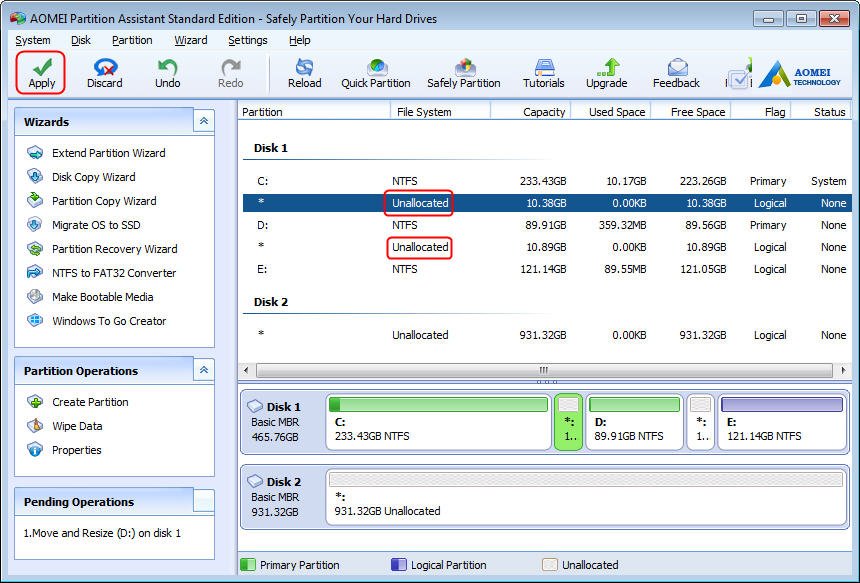
Task: Click the Disk 1 heading in list
Action: [270, 148]
